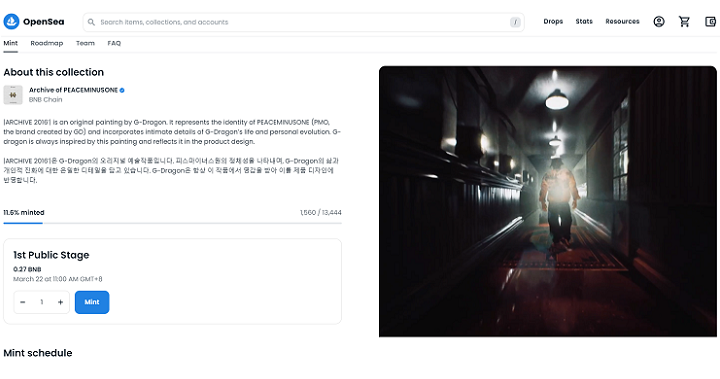Click the blue Mint button
Image resolution: width=720 pixels, height=379 pixels.
click(92, 302)
